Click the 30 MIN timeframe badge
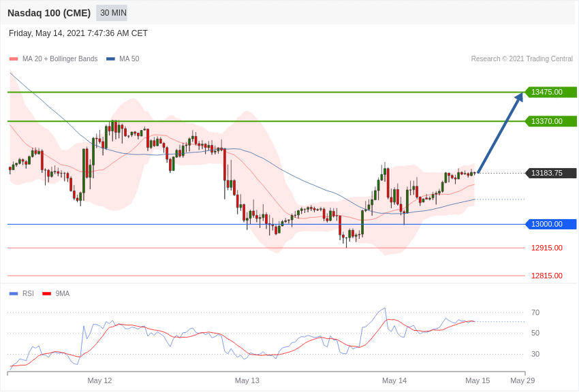This screenshot has width=579, height=392. pos(112,13)
